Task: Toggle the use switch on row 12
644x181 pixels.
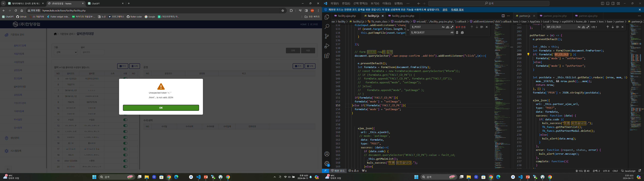Action: click(x=125, y=120)
